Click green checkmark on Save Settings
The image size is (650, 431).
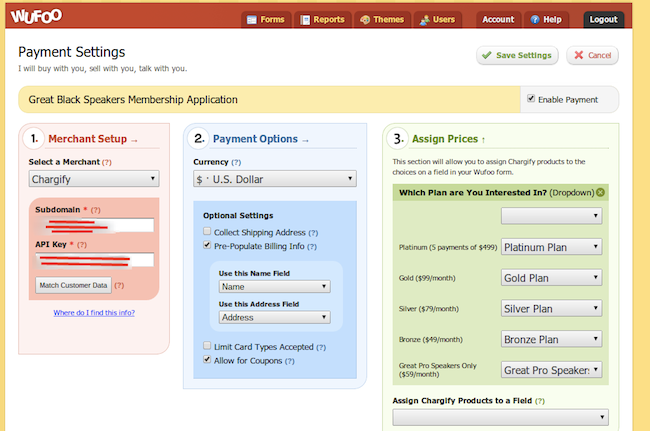pos(487,55)
